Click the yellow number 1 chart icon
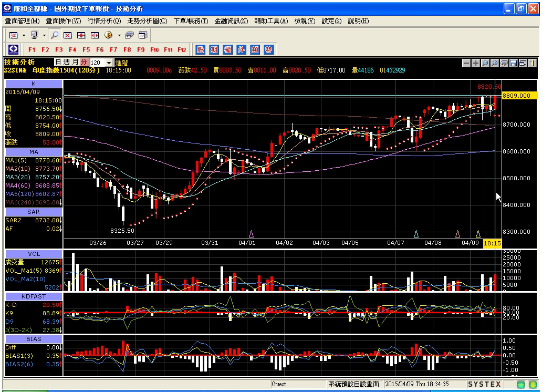 tap(533, 63)
